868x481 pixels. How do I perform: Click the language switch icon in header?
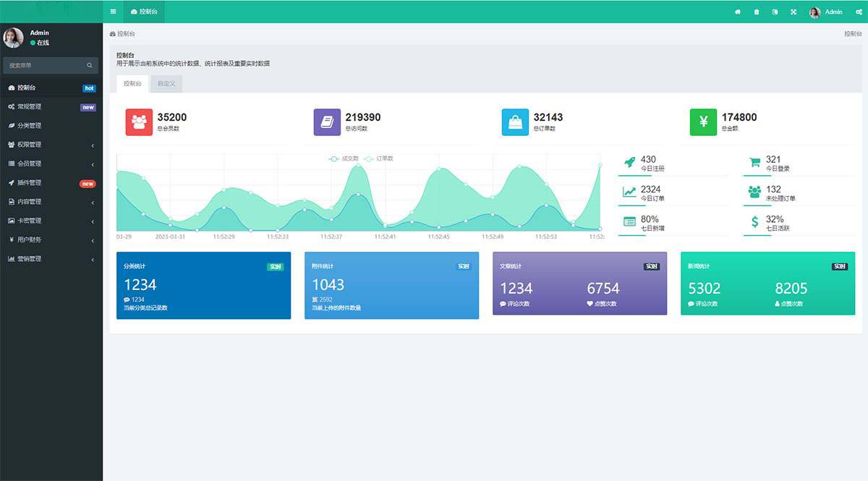[x=775, y=12]
